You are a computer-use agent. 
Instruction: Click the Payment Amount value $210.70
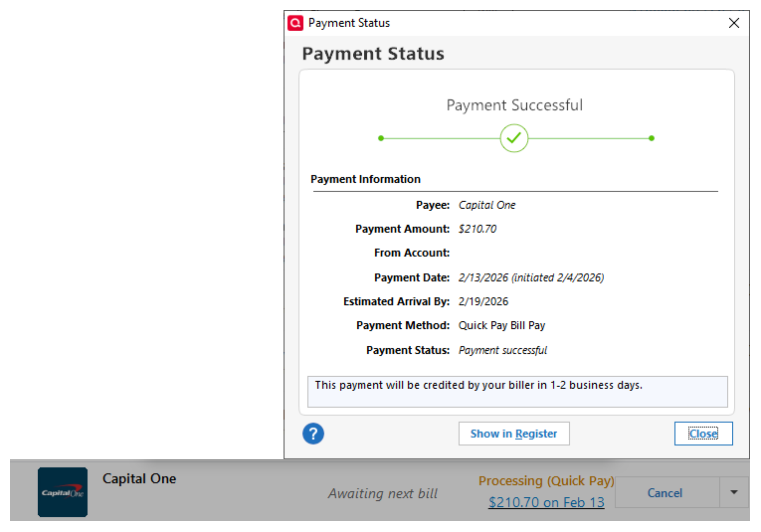(477, 229)
